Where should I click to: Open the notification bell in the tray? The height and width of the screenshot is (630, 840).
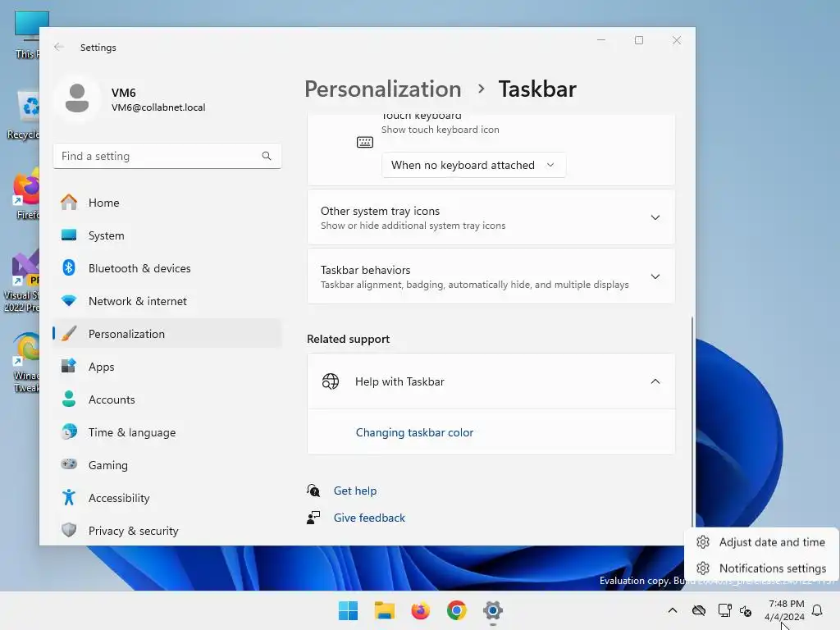[x=818, y=610]
